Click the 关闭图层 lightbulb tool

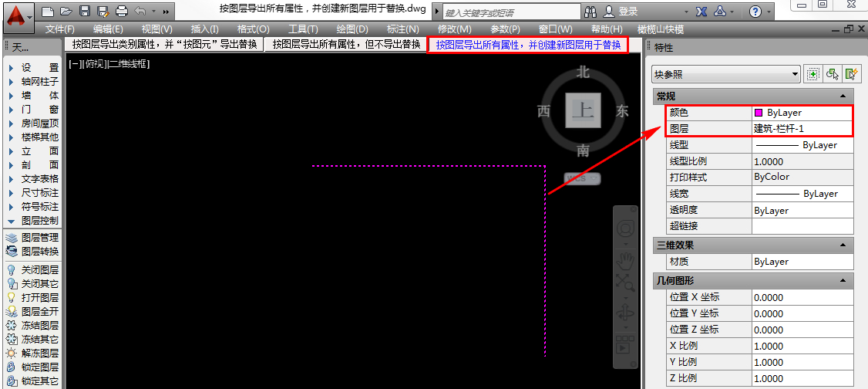(x=32, y=270)
